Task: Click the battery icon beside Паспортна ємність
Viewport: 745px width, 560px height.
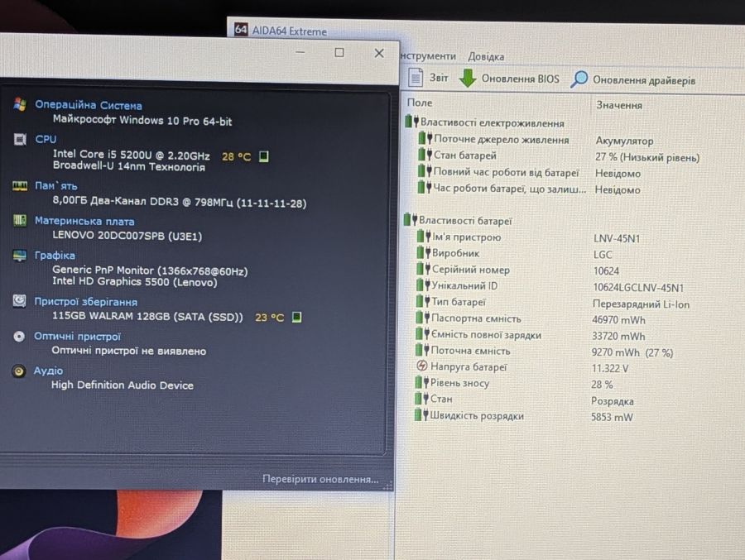Action: click(x=423, y=318)
